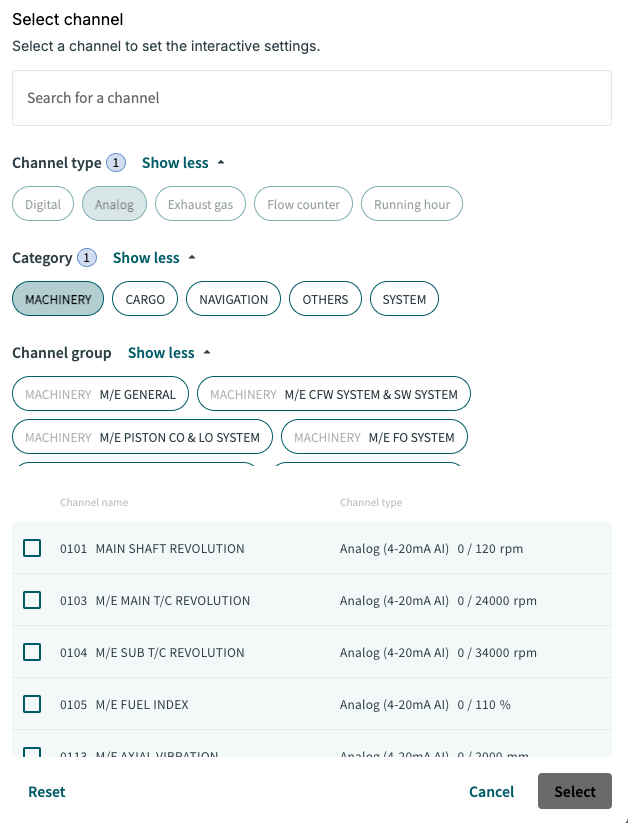Image resolution: width=628 pixels, height=823 pixels.
Task: Filter by M/E PISTON CO & LO SYSTEM
Action: point(142,437)
